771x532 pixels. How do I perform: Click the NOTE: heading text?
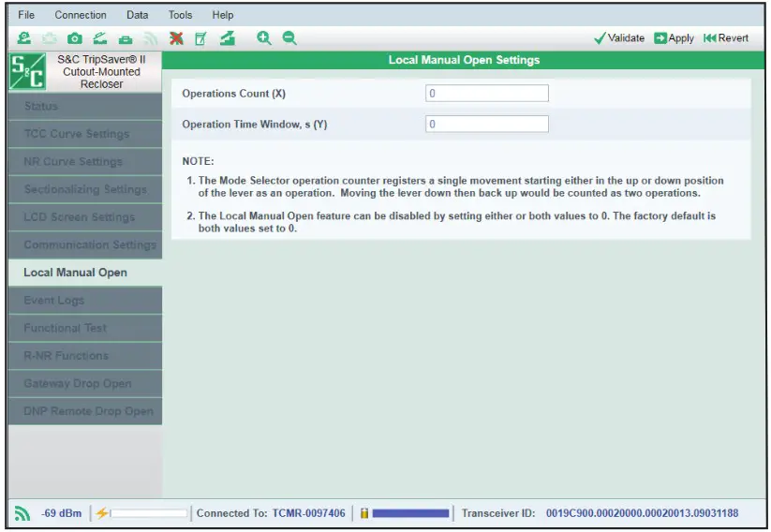(198, 161)
